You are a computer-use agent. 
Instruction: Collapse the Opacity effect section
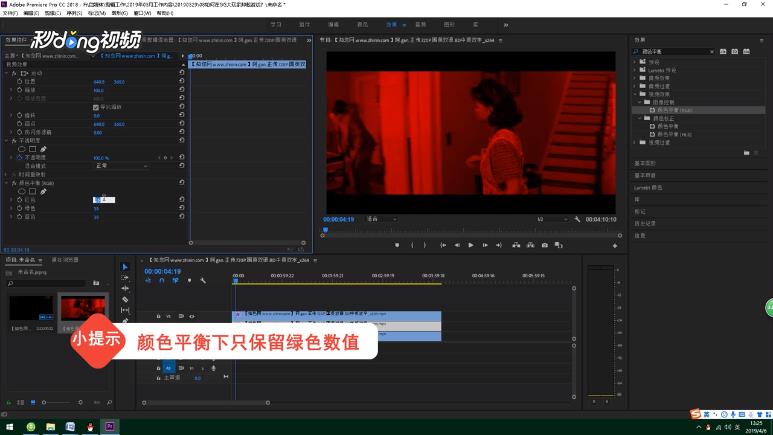(6, 141)
